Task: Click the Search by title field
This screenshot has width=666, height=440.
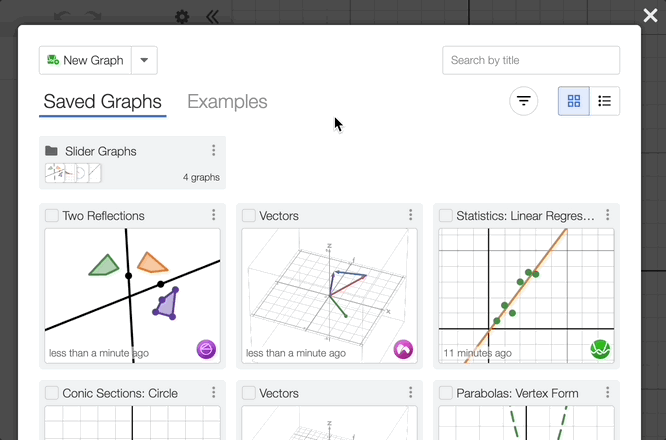Action: (x=531, y=60)
